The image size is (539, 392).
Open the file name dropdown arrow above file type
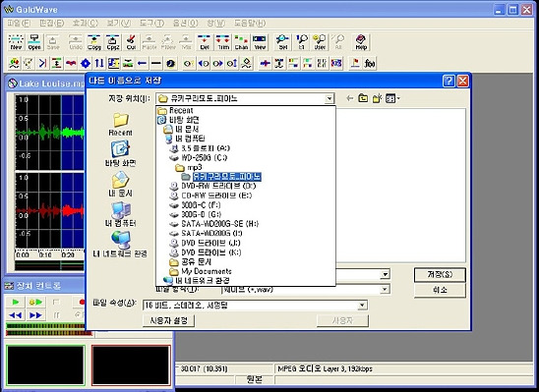pos(385,274)
